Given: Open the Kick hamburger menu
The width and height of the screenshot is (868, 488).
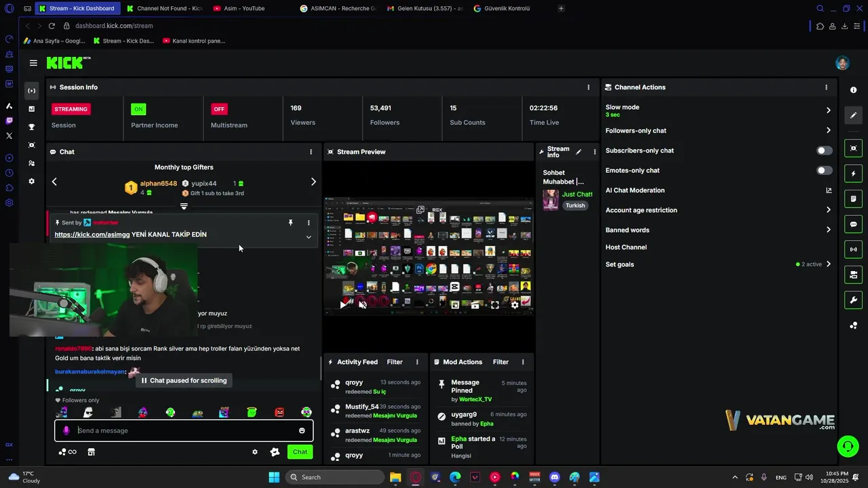Looking at the screenshot, I should [x=33, y=63].
